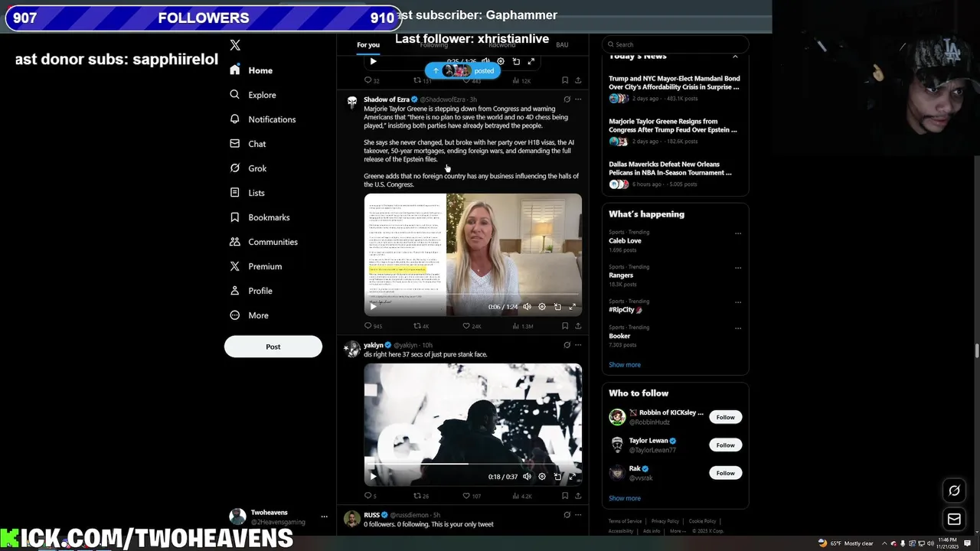The height and width of the screenshot is (551, 980).
Task: Click the X logo in sidebar
Action: [x=235, y=45]
